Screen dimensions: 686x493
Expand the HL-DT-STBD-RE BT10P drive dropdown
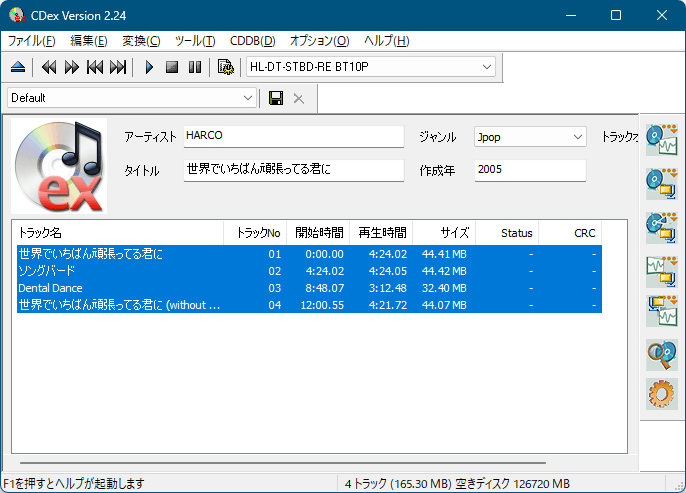487,67
